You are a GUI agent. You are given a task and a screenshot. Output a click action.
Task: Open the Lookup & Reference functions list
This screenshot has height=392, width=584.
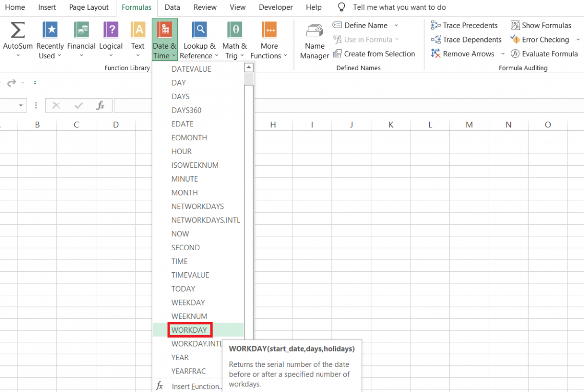pyautogui.click(x=199, y=38)
